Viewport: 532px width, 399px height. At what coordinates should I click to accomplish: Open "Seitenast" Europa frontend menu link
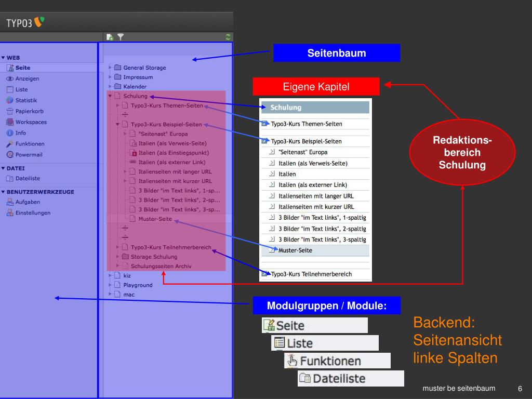[x=303, y=152]
